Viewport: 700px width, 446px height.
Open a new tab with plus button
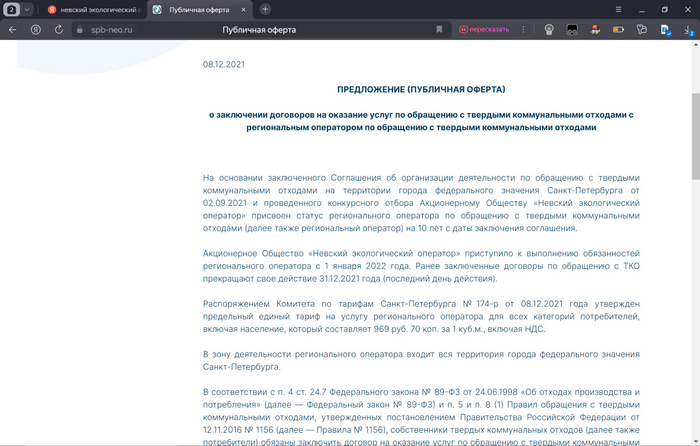pos(265,9)
